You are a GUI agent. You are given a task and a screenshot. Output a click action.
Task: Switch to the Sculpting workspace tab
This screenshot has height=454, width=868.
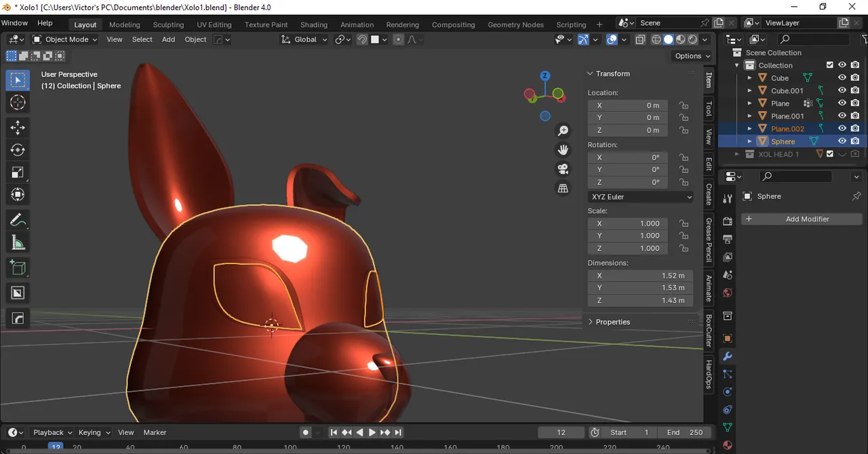point(168,24)
